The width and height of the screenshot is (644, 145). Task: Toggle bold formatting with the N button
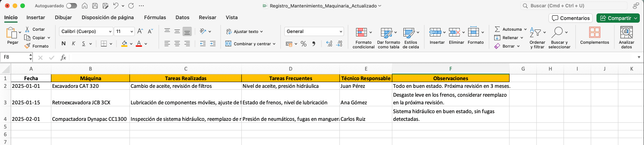(64, 44)
